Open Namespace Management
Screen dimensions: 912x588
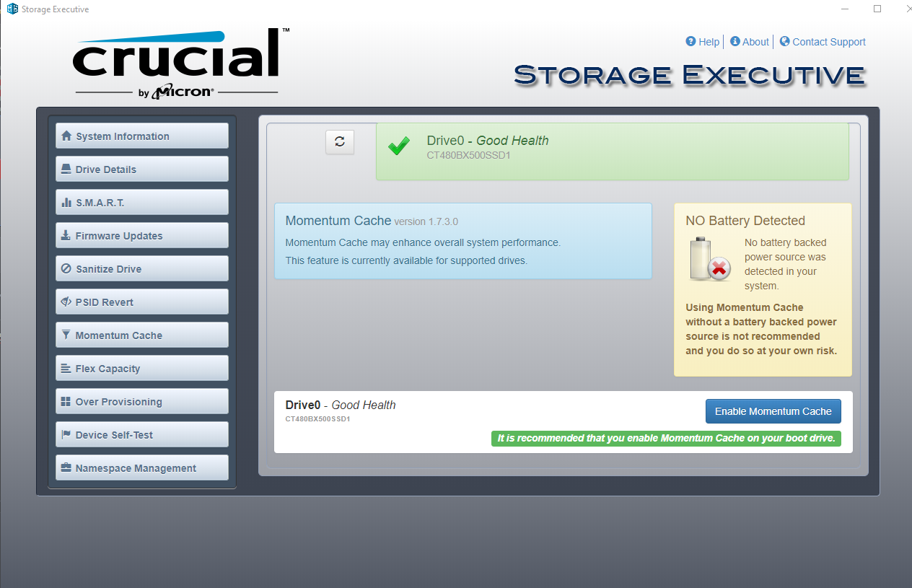(x=142, y=468)
